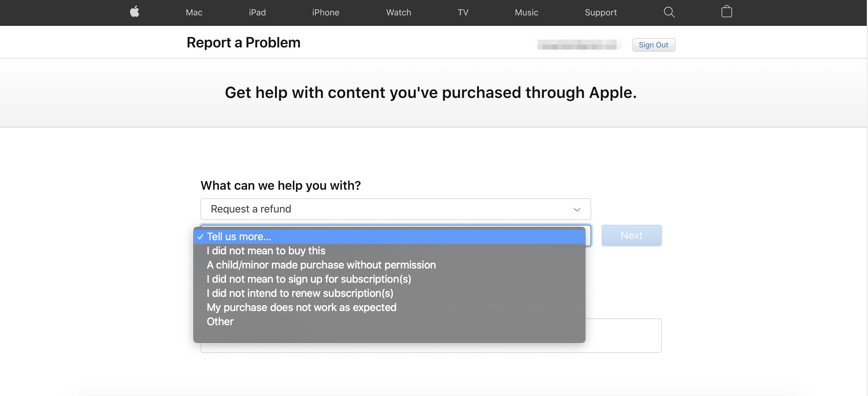Open the iPhone menu item
868x396 pixels.
325,13
